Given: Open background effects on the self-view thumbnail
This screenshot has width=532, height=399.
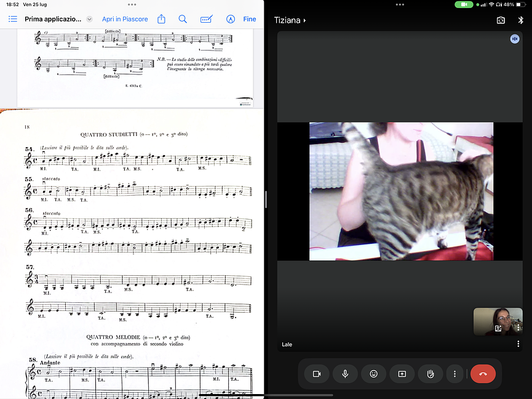Looking at the screenshot, I should pos(498,328).
